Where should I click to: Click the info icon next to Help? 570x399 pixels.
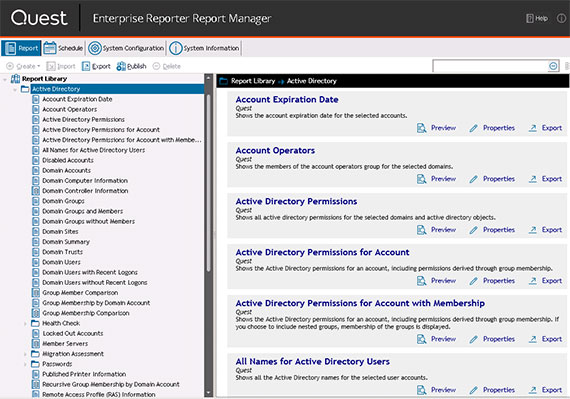coord(561,18)
